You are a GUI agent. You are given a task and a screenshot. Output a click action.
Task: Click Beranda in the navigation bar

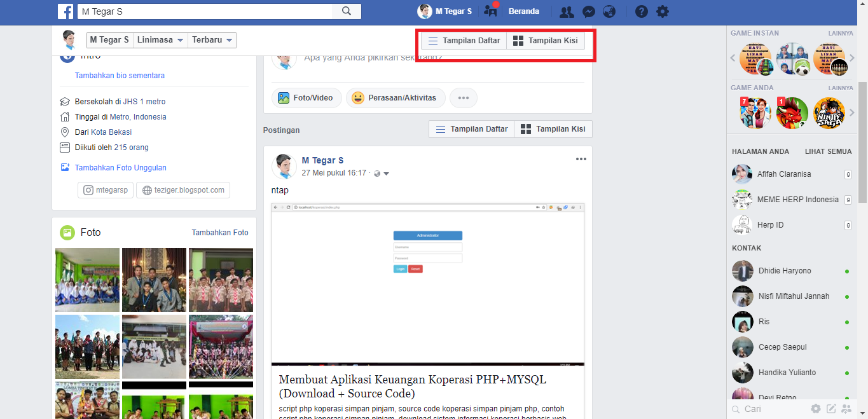523,11
